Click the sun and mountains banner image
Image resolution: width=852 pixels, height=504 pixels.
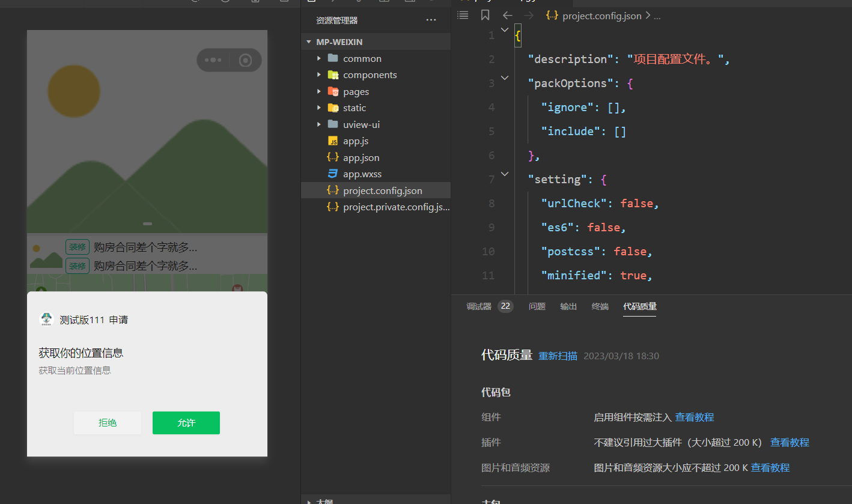[147, 132]
